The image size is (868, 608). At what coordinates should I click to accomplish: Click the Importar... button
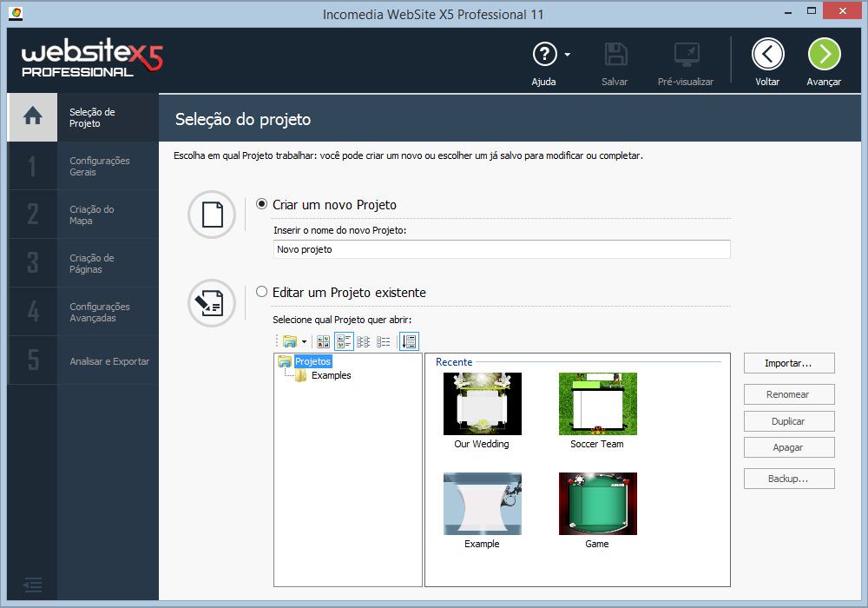(789, 363)
